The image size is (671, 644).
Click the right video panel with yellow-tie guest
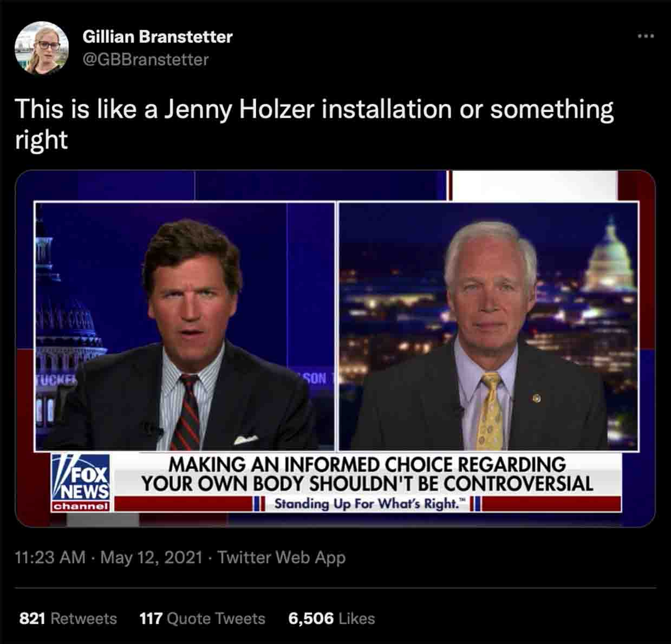[488, 326]
